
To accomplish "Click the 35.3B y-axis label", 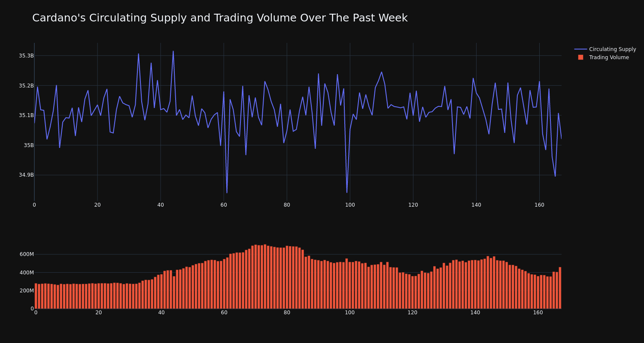I will (26, 56).
